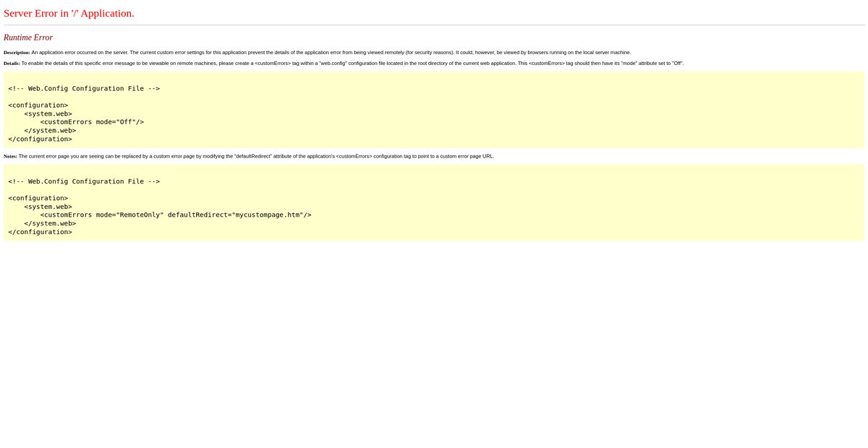Click the sentence starting "An application error occurred"
Image resolution: width=868 pixels, height=448 pixels.
coord(331,53)
